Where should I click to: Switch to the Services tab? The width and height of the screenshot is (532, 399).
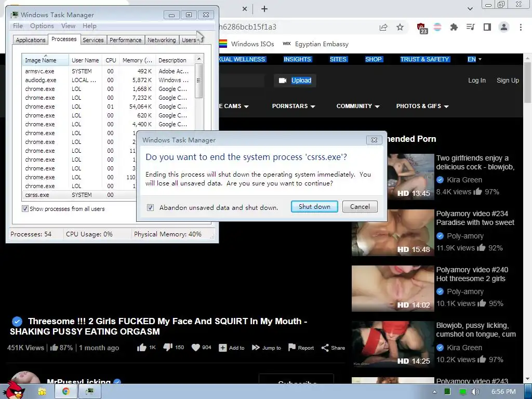point(93,39)
